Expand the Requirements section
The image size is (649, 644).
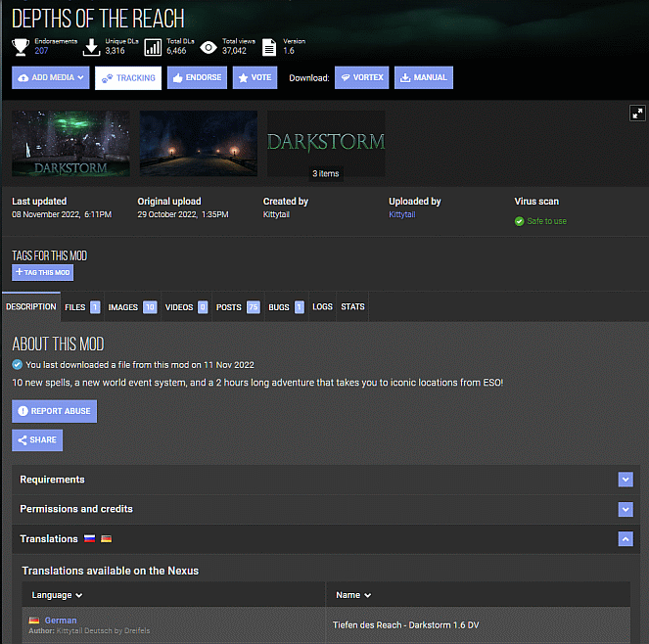pos(626,480)
